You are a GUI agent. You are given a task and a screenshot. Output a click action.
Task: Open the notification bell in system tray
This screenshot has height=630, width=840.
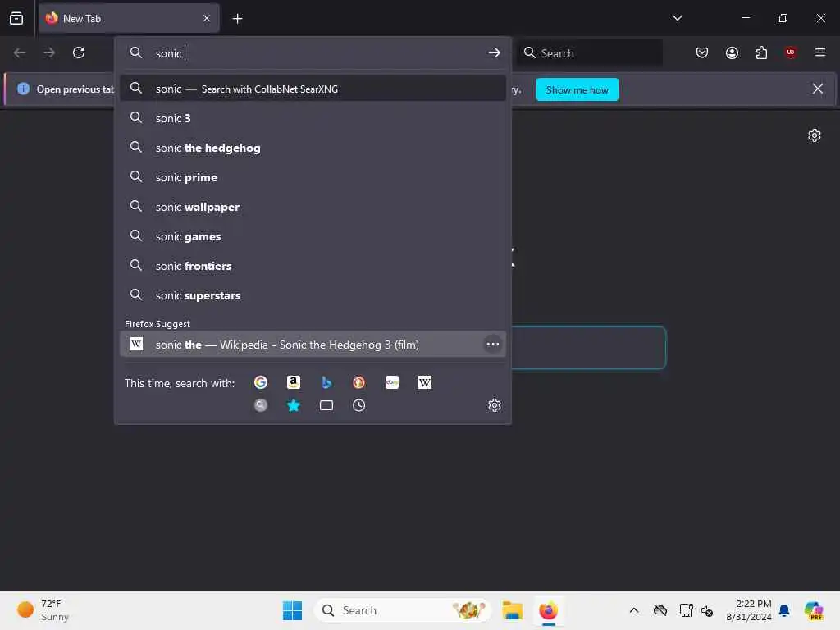(783, 610)
